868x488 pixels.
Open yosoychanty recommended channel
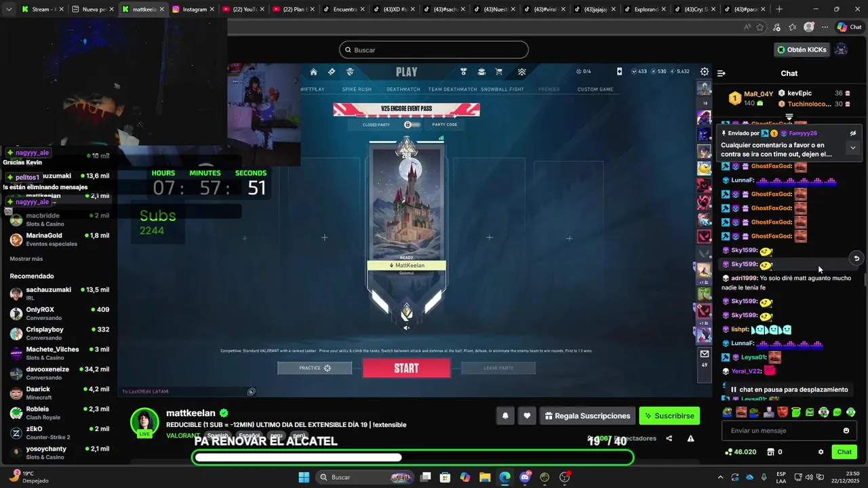[x=59, y=453]
